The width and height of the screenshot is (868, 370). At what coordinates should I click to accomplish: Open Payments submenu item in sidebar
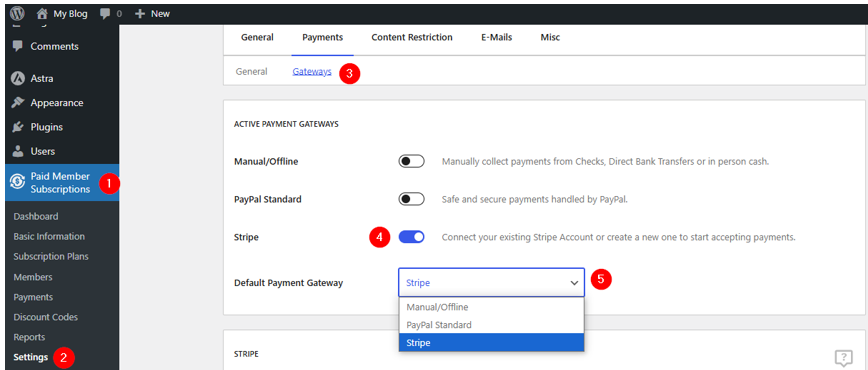click(33, 297)
